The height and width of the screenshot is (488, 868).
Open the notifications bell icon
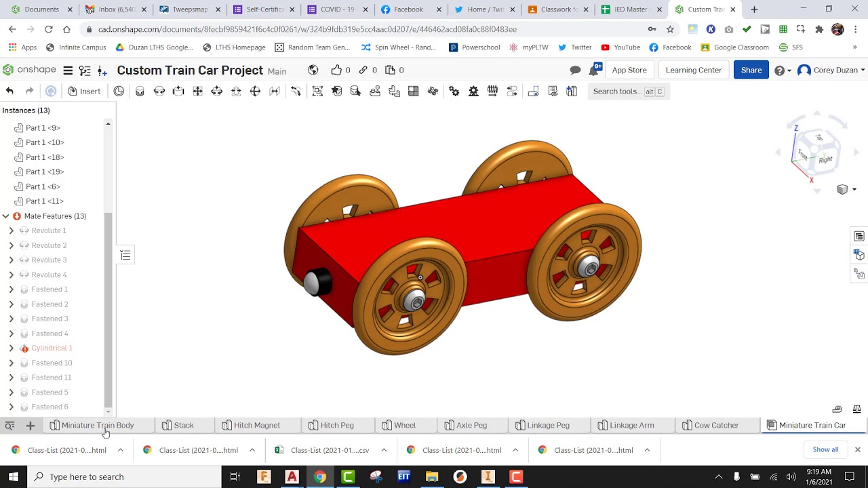pos(595,70)
